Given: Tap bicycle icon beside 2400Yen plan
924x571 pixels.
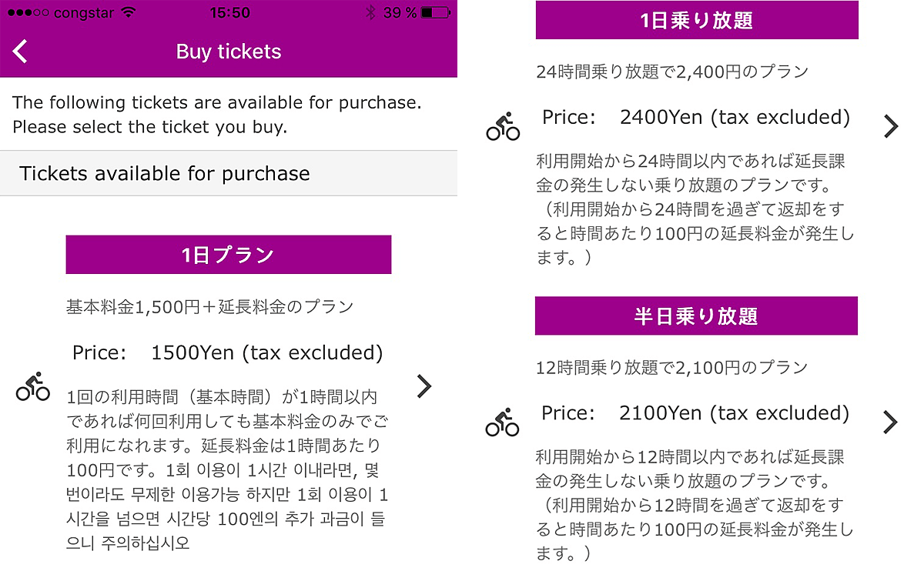Looking at the screenshot, I should coord(503,126).
